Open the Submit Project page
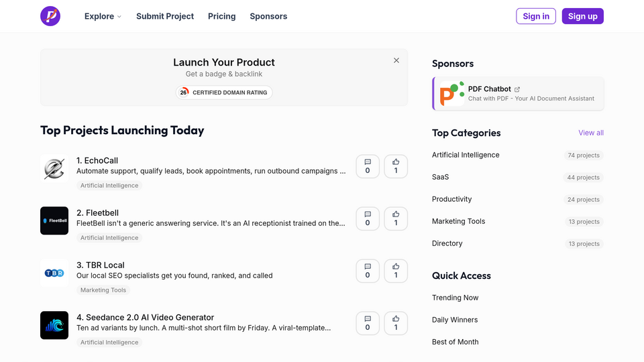 click(165, 16)
